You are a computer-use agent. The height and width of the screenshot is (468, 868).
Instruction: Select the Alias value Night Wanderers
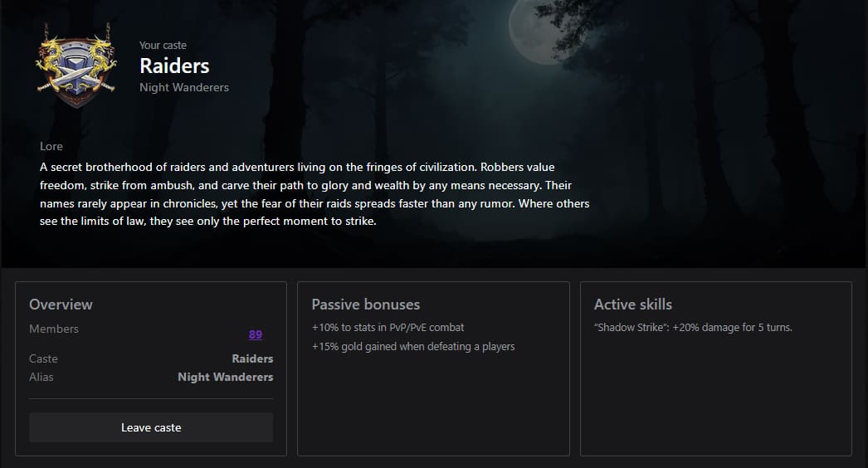tap(225, 377)
